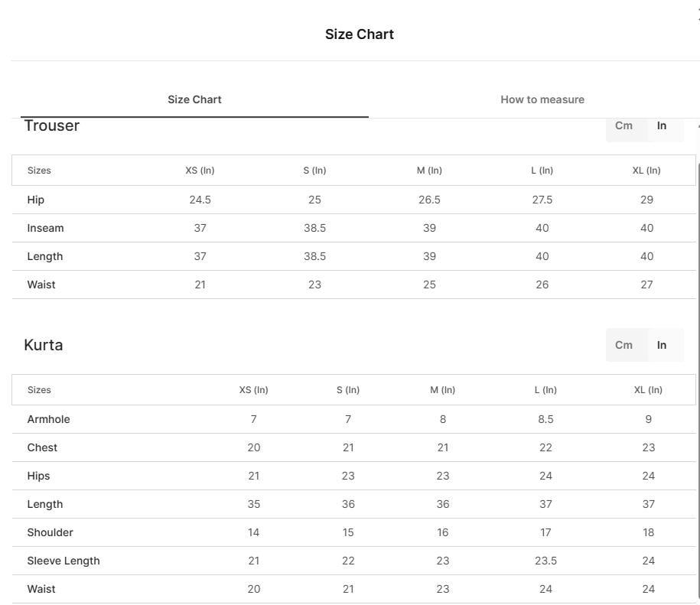Screen dimensions: 700x605
Task: Select the Size Chart tab
Action: (194, 99)
